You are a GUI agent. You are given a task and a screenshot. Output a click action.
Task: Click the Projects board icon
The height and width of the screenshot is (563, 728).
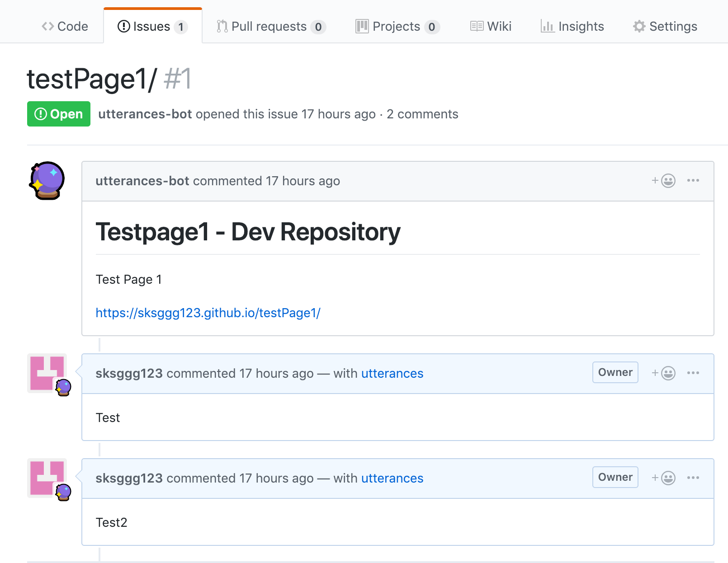pos(362,26)
